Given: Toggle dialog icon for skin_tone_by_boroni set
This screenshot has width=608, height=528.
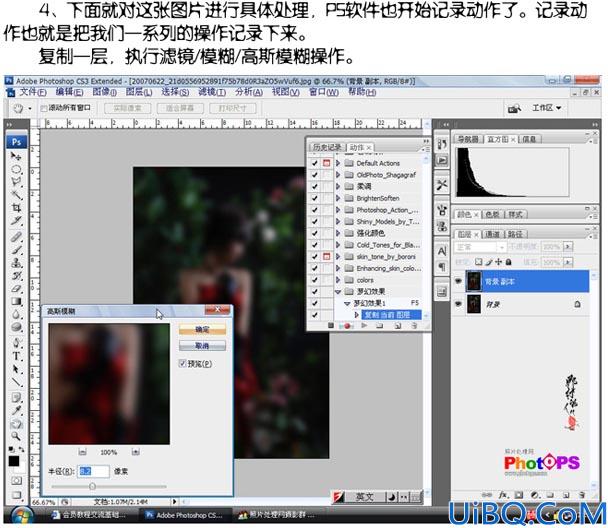Looking at the screenshot, I should 326,257.
